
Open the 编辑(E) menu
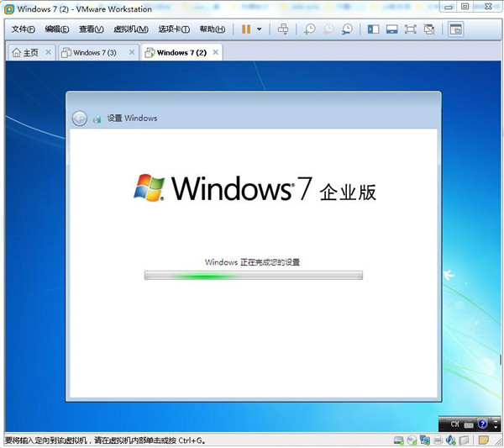click(x=57, y=29)
